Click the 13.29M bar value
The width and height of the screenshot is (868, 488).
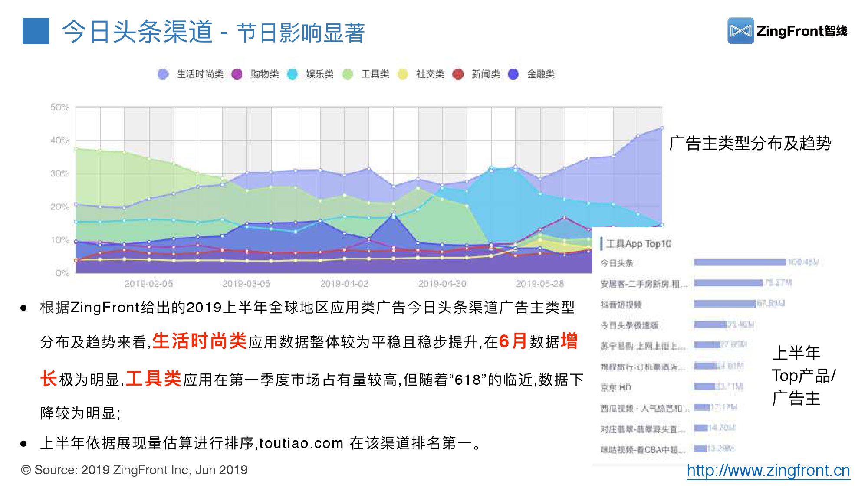721,448
